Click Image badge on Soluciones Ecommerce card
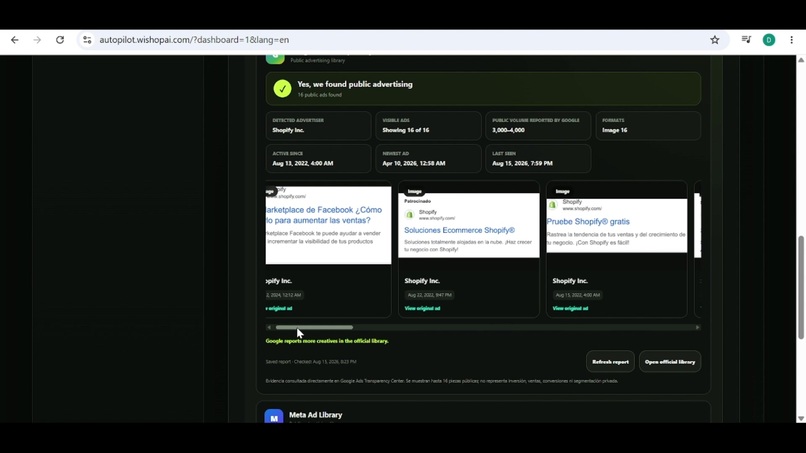806x453 pixels. (x=414, y=191)
